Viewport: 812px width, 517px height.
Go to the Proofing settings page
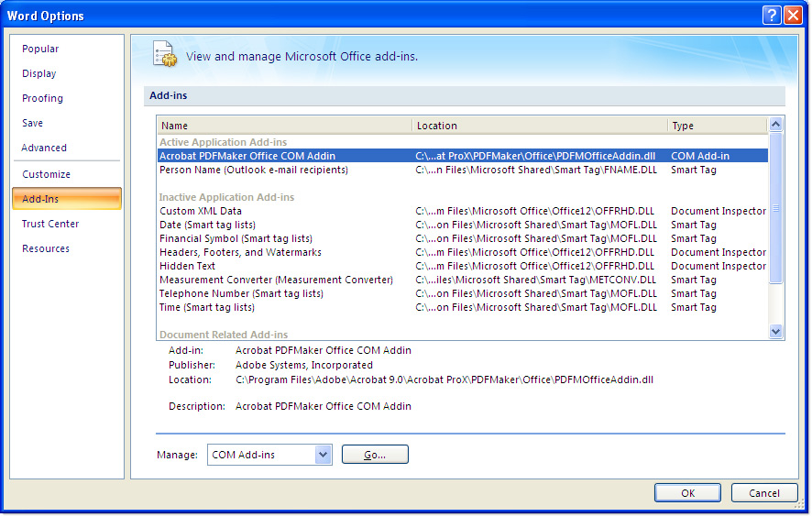coord(43,99)
